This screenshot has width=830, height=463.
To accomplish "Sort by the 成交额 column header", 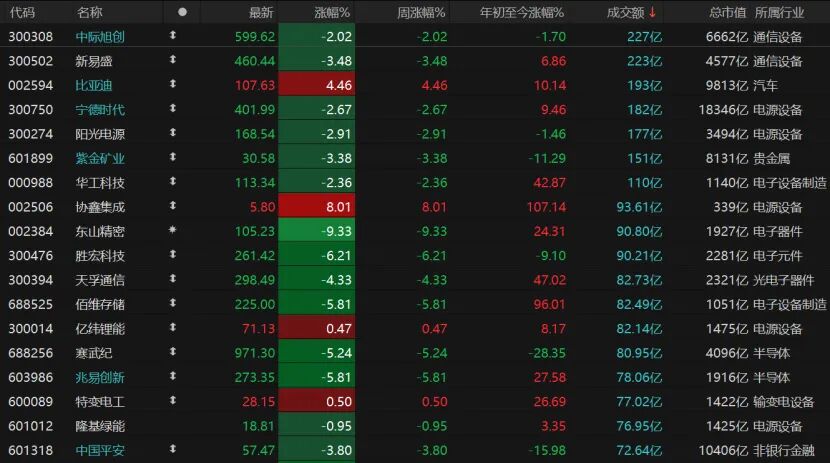I will tap(625, 12).
